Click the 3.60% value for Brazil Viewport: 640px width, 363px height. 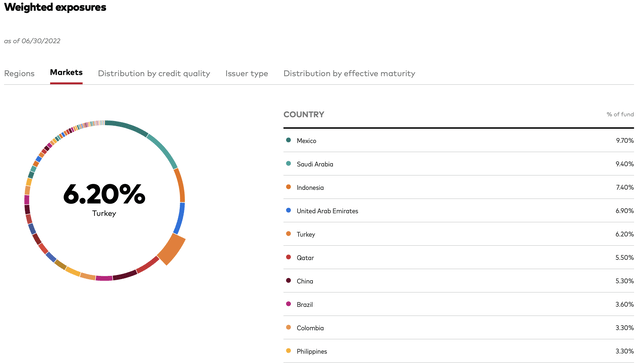[x=624, y=305]
